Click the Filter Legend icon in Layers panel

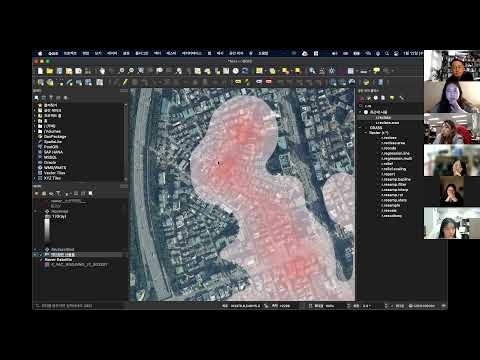pyautogui.click(x=58, y=193)
